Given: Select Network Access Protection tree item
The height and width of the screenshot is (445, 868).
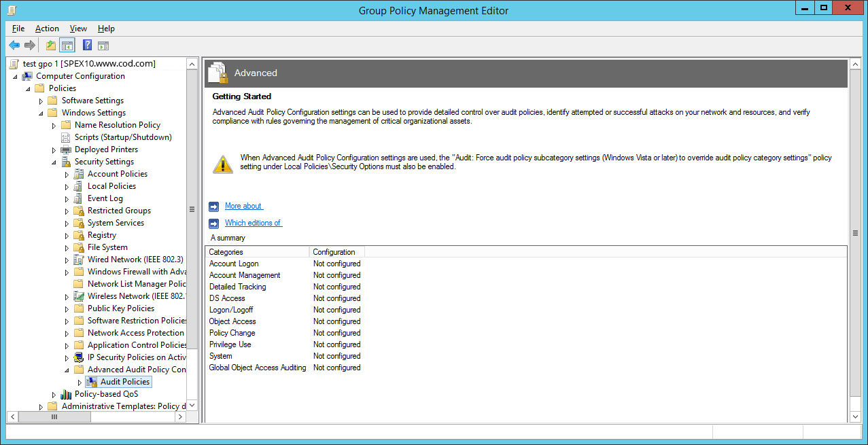Looking at the screenshot, I should tap(136, 333).
